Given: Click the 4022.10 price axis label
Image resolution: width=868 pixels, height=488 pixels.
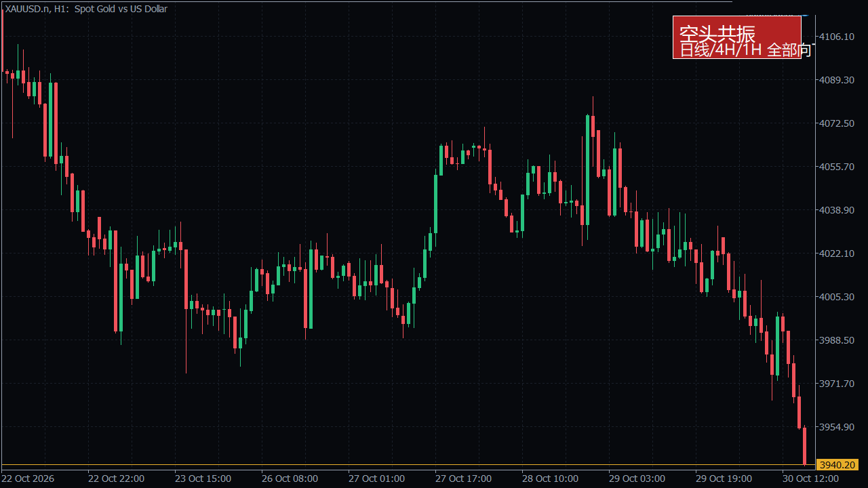Looking at the screenshot, I should coord(837,253).
